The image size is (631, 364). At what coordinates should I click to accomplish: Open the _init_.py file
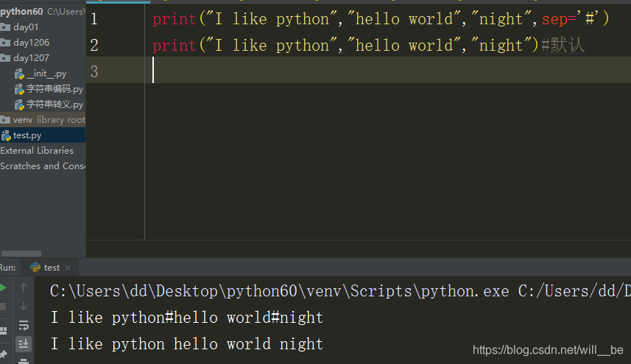(46, 74)
